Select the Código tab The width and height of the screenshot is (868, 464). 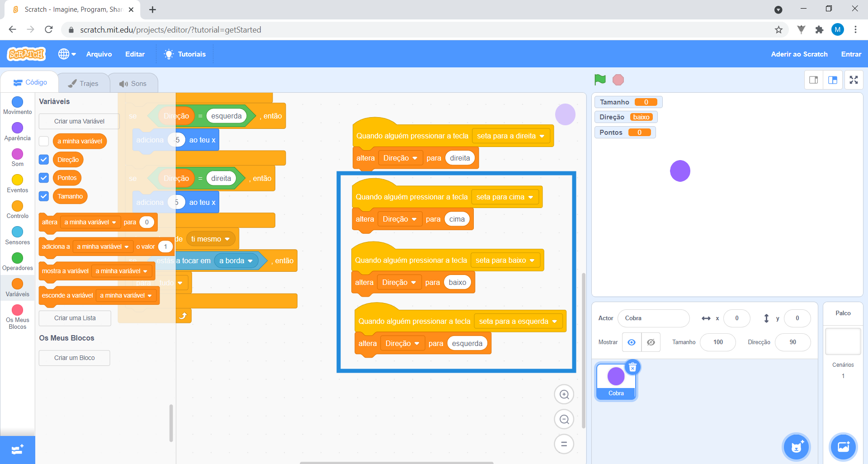coord(30,82)
